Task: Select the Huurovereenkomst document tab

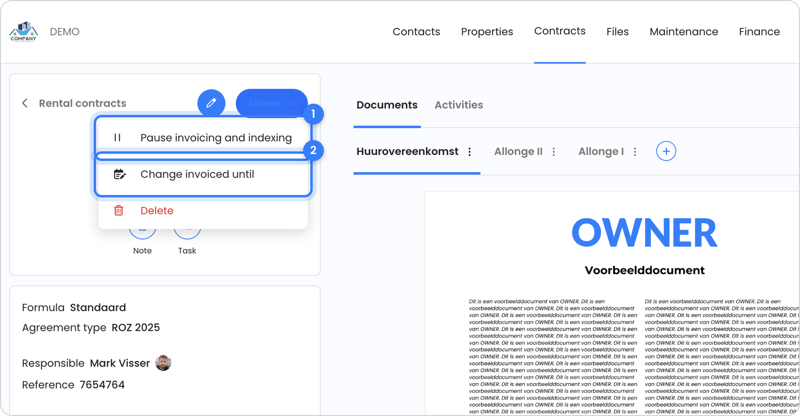Action: click(x=407, y=152)
